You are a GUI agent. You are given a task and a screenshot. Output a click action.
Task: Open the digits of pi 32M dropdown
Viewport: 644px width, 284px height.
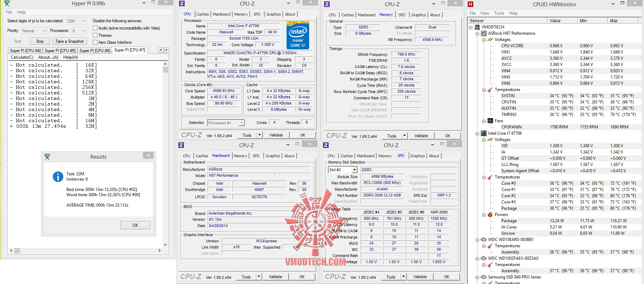click(76, 21)
